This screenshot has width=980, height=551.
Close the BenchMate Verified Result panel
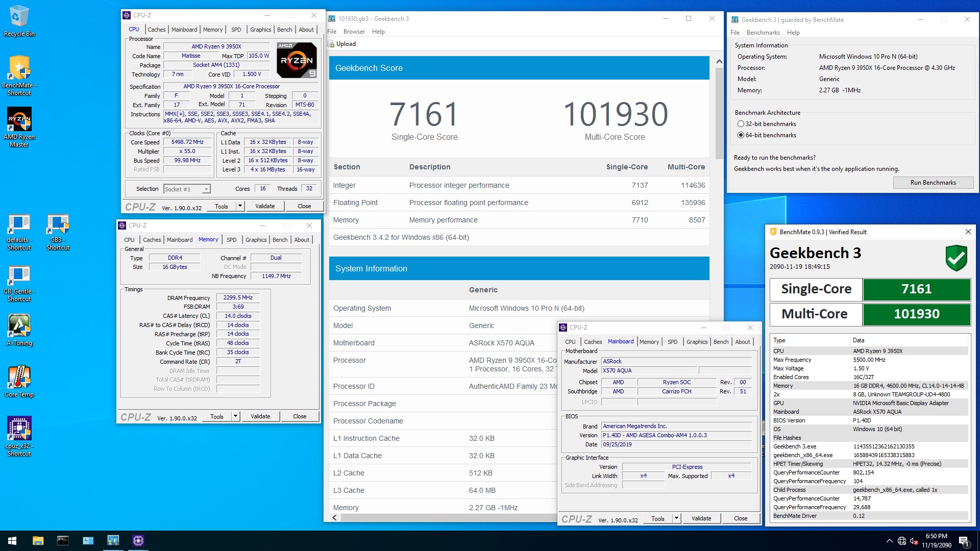point(968,232)
